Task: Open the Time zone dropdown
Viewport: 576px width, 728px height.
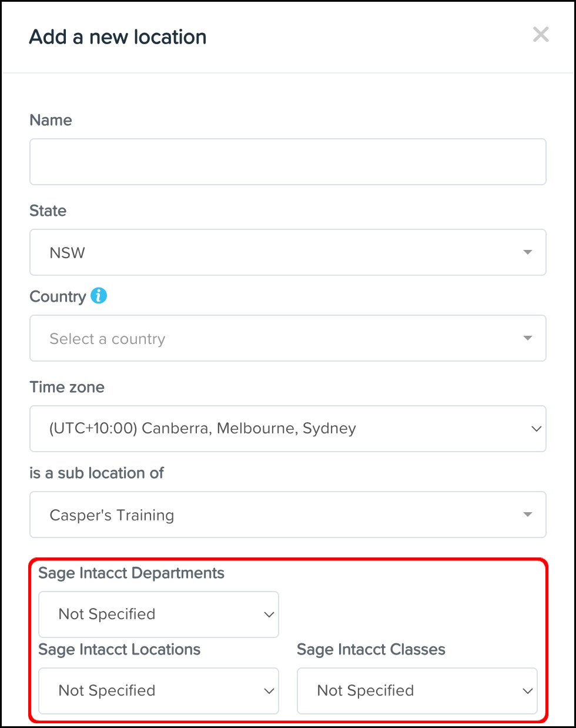Action: pyautogui.click(x=288, y=429)
